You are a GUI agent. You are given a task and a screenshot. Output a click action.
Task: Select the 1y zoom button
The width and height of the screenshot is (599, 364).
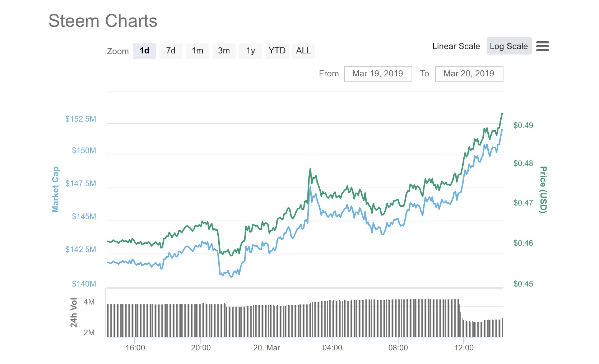[x=251, y=51]
